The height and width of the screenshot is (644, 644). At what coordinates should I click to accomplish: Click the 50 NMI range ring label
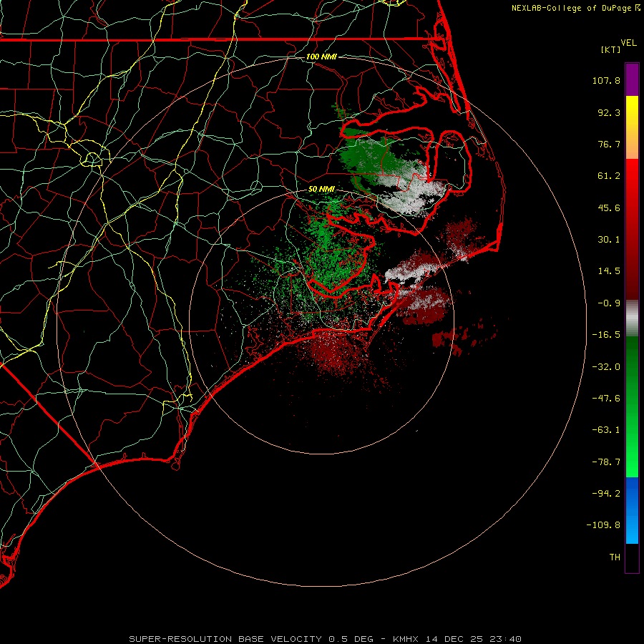pos(321,190)
